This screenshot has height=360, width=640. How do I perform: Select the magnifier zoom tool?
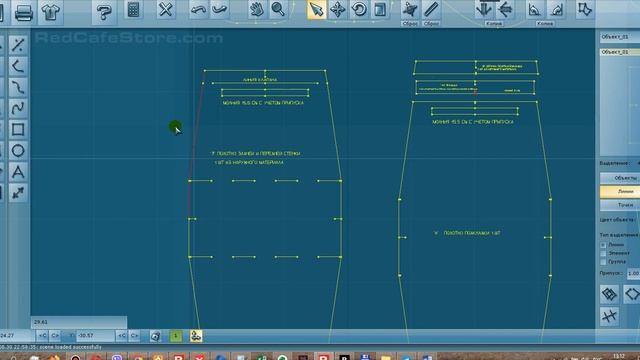(x=278, y=9)
